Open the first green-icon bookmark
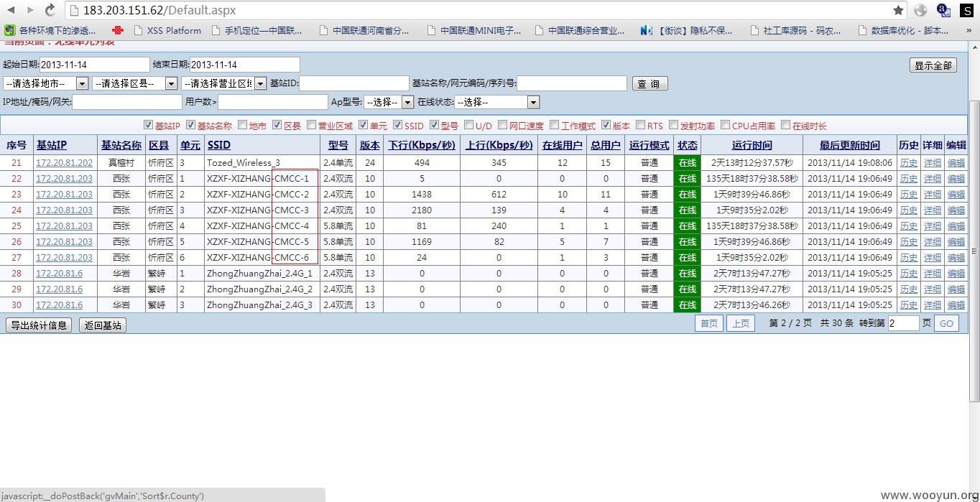Image resolution: width=980 pixels, height=502 pixels. [10, 30]
